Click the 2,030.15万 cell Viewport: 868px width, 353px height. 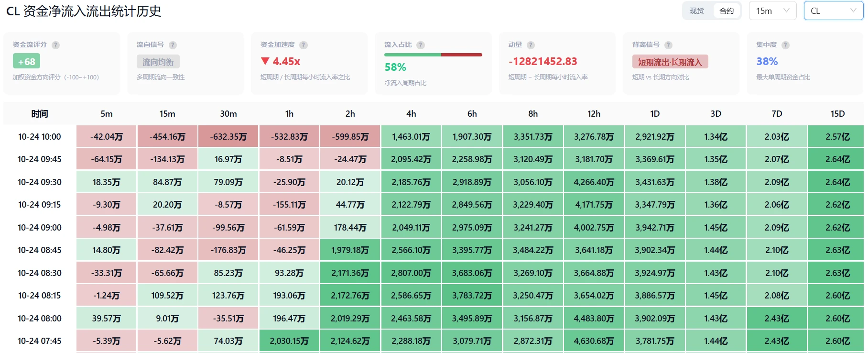point(289,341)
